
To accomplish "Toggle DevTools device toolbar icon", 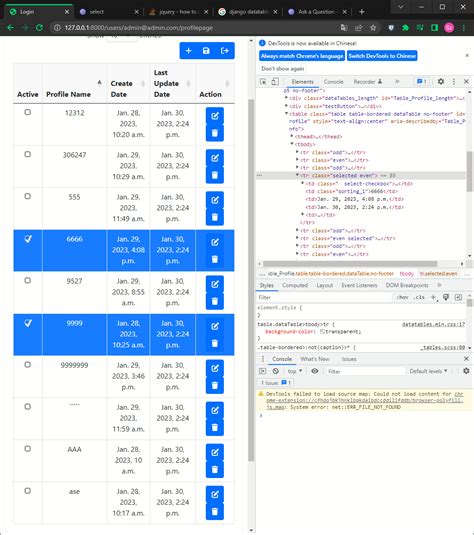I will pyautogui.click(x=275, y=82).
